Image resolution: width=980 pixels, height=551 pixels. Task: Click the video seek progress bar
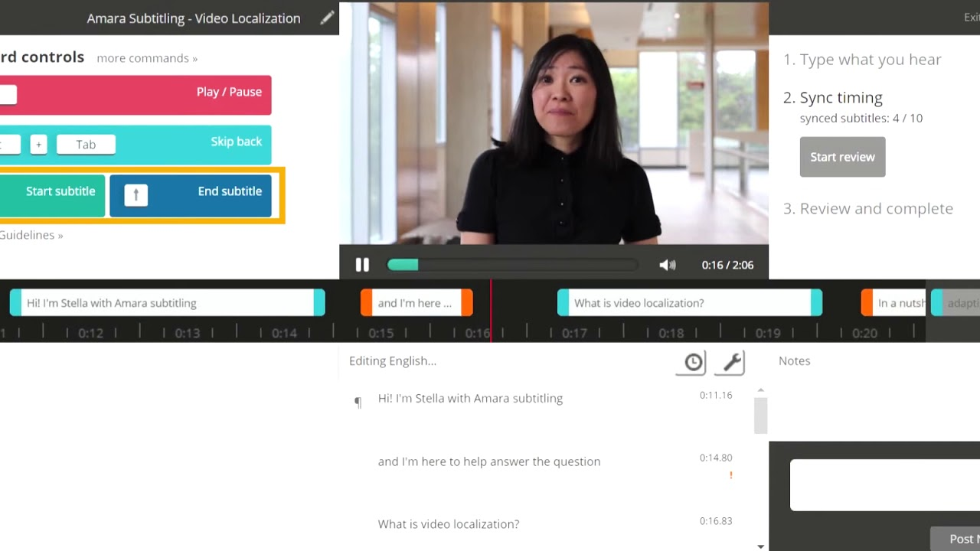pos(511,265)
